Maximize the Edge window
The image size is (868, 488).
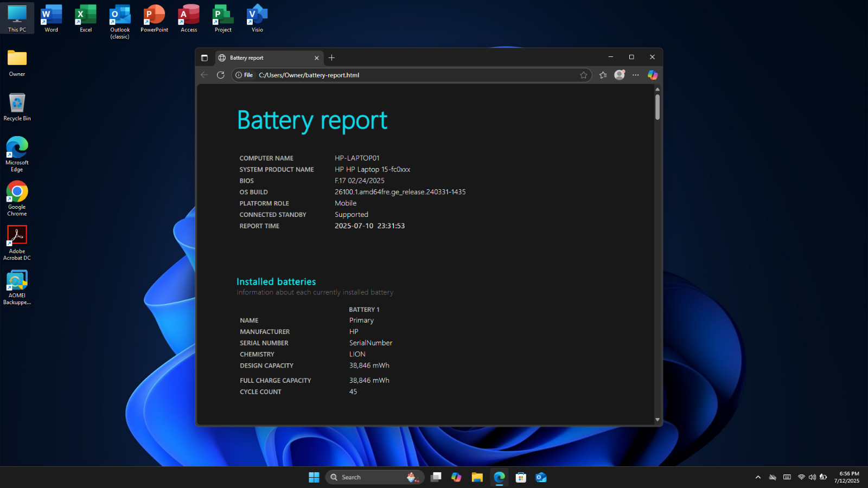[631, 57]
